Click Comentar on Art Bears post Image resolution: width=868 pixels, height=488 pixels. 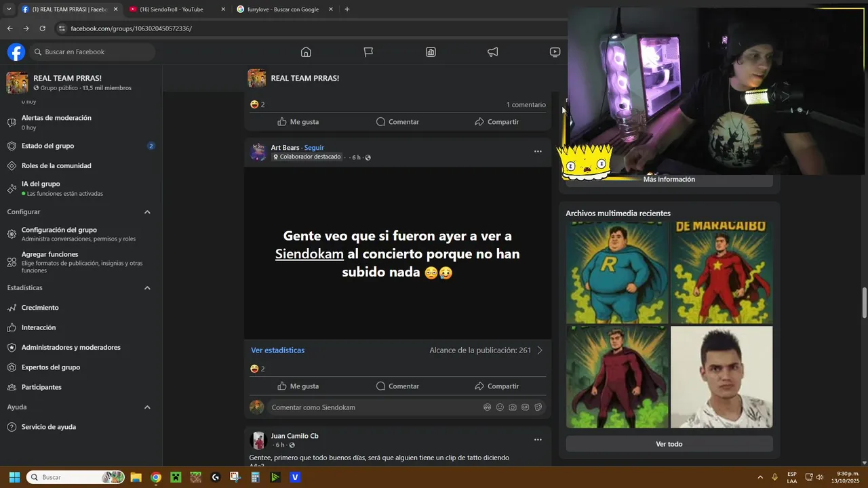(397, 386)
